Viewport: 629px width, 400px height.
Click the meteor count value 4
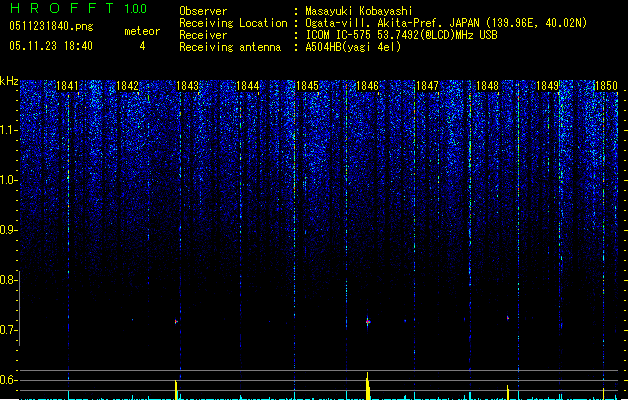click(x=142, y=46)
